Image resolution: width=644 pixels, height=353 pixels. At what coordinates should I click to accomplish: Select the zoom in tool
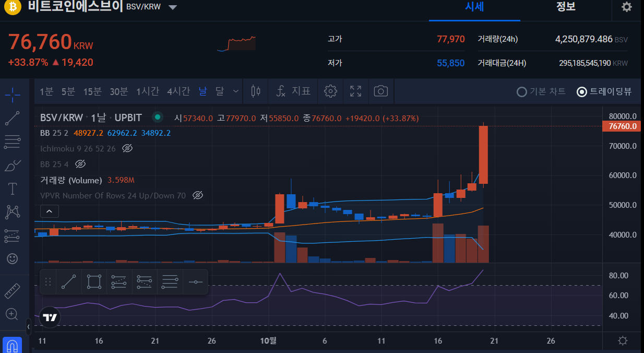(x=13, y=314)
